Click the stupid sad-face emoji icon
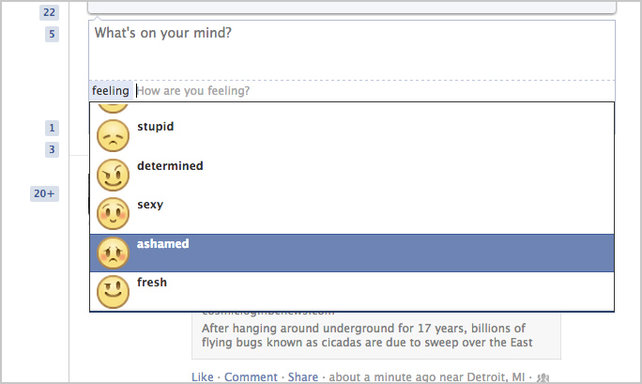The height and width of the screenshot is (384, 642). coord(113,136)
